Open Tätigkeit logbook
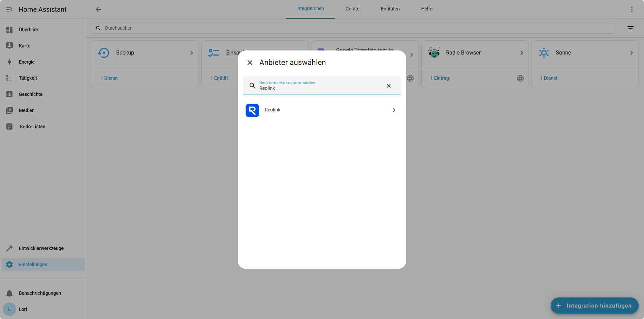The width and height of the screenshot is (644, 319). 43,78
